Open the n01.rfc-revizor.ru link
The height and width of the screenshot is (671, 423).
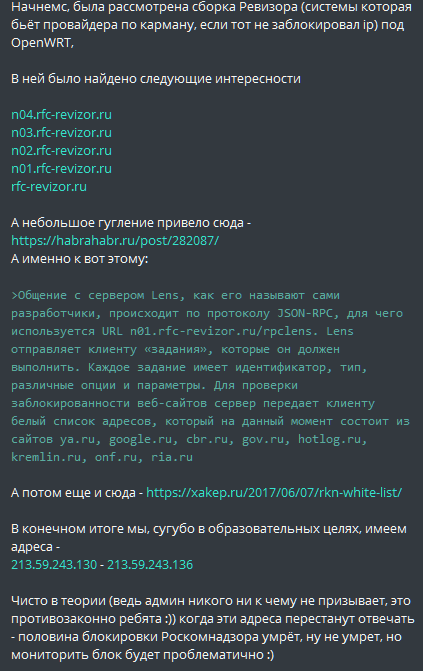pos(61,169)
